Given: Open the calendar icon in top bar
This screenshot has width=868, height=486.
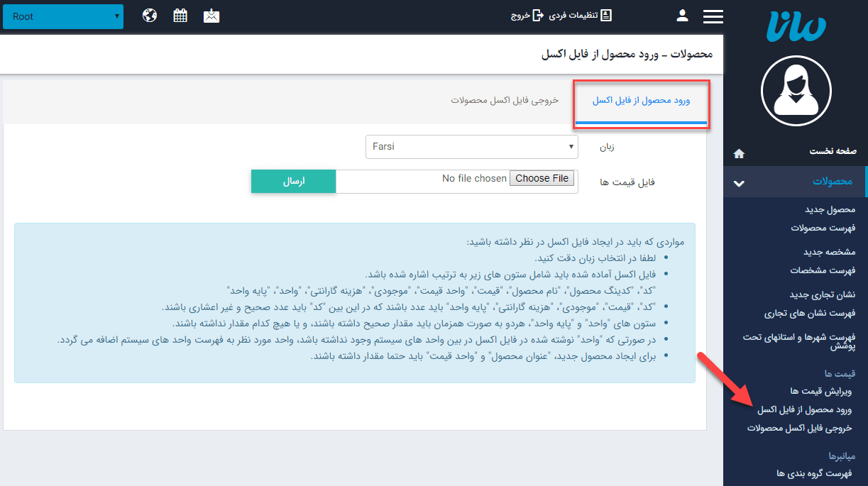Looking at the screenshot, I should coord(180,14).
